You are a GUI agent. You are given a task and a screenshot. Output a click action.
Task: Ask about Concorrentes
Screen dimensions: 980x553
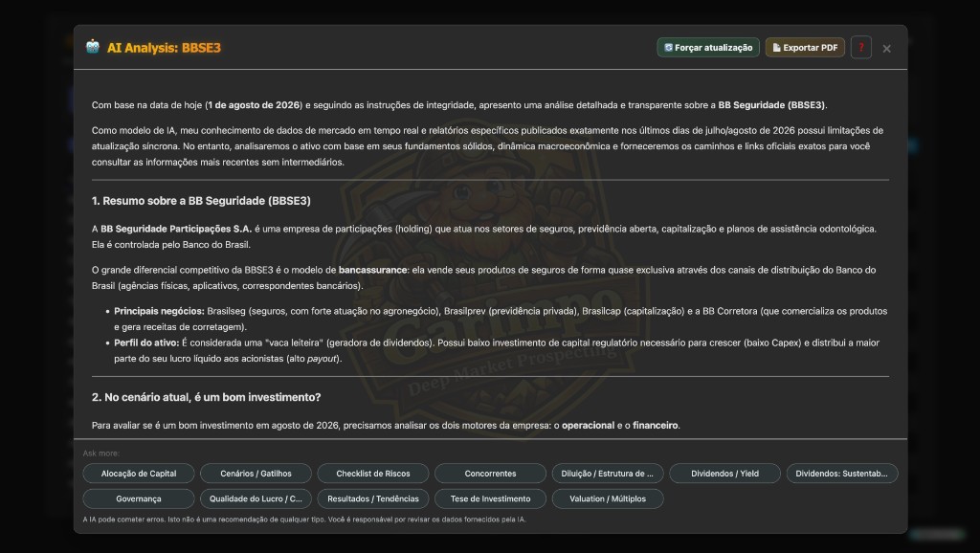click(490, 473)
